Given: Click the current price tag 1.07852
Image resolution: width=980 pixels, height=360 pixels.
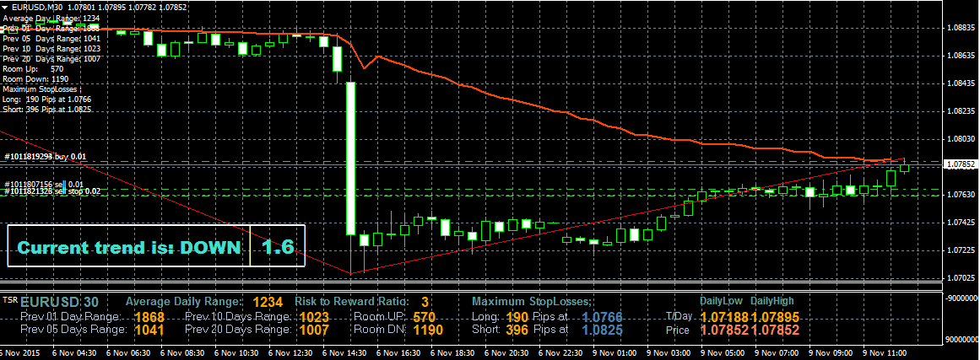Looking at the screenshot, I should pos(961,164).
